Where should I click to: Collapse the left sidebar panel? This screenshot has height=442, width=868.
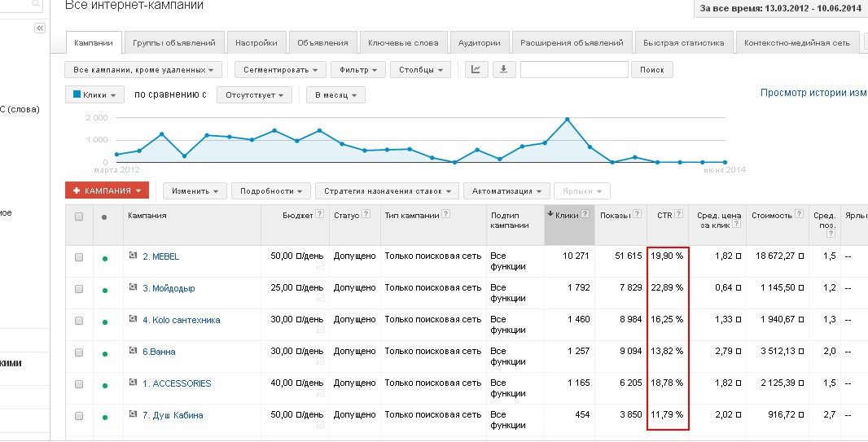point(40,28)
